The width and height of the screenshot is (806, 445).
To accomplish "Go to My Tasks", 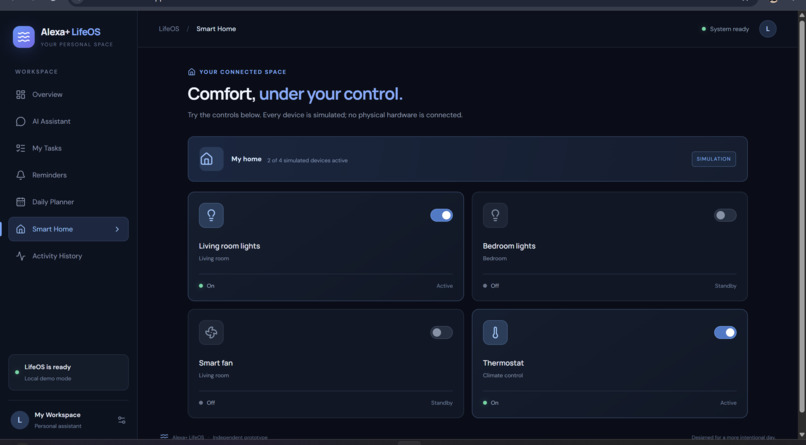I will click(x=68, y=148).
